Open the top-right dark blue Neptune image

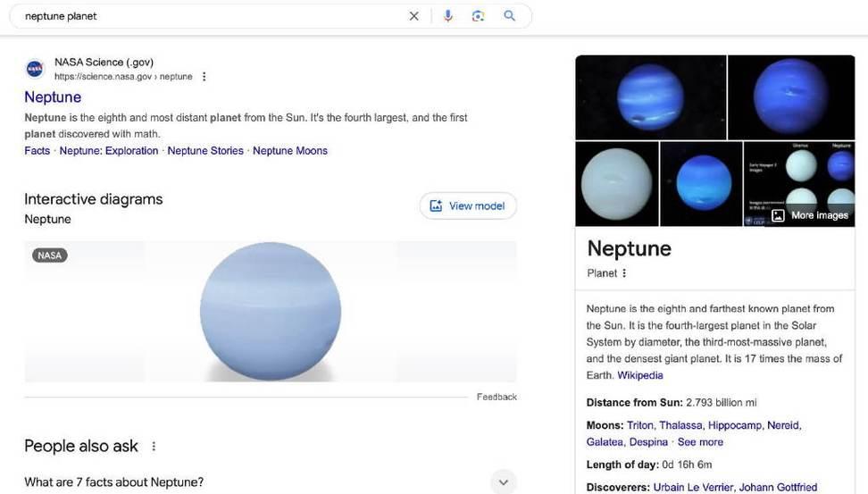(791, 96)
